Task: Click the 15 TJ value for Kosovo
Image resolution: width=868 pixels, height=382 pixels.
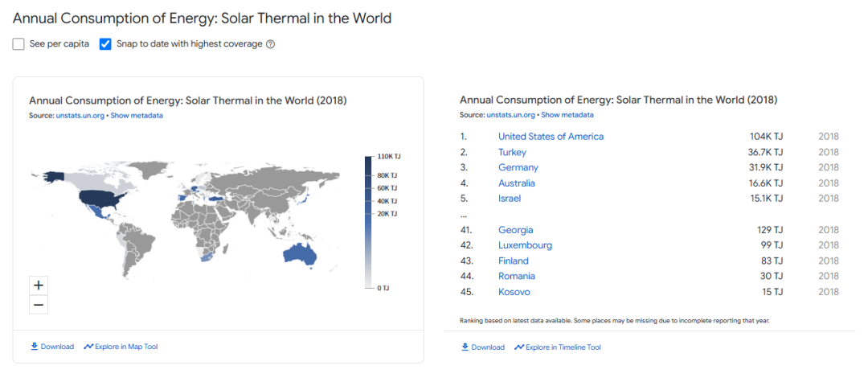Action: pos(772,292)
